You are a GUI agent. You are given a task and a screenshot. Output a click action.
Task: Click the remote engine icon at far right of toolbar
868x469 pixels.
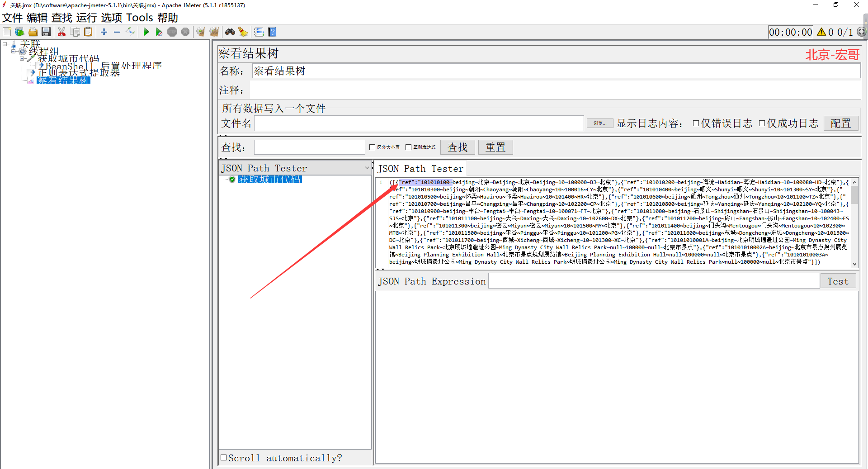point(862,32)
